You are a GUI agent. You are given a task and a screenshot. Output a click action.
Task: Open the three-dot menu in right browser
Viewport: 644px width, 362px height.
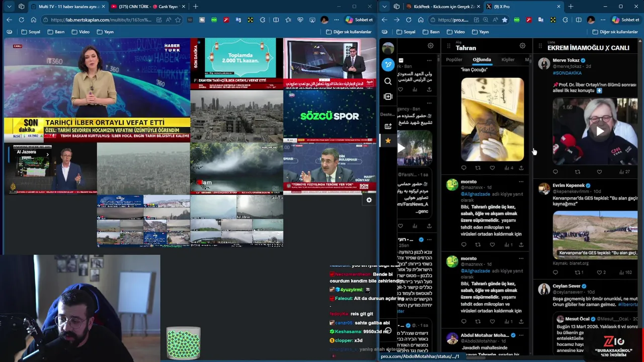603,20
